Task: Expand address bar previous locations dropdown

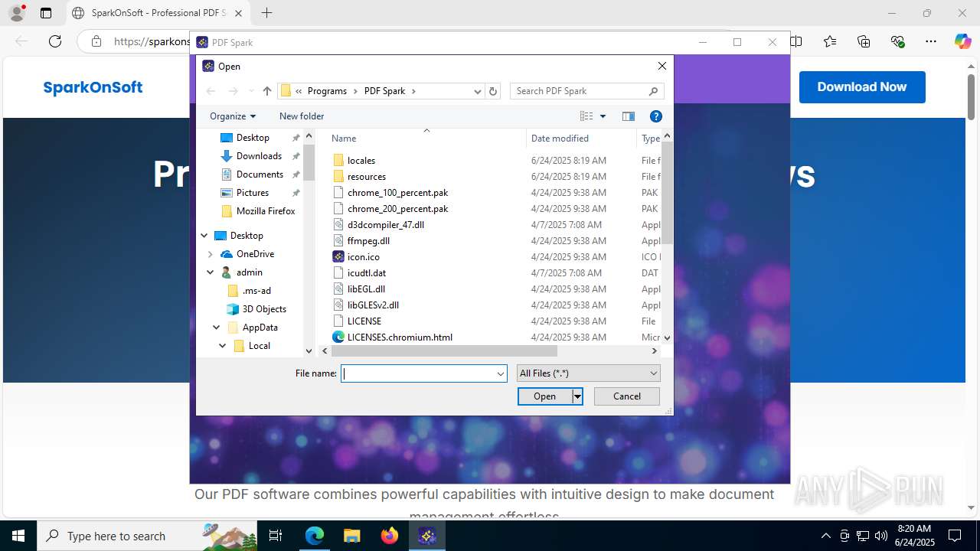Action: 478,91
